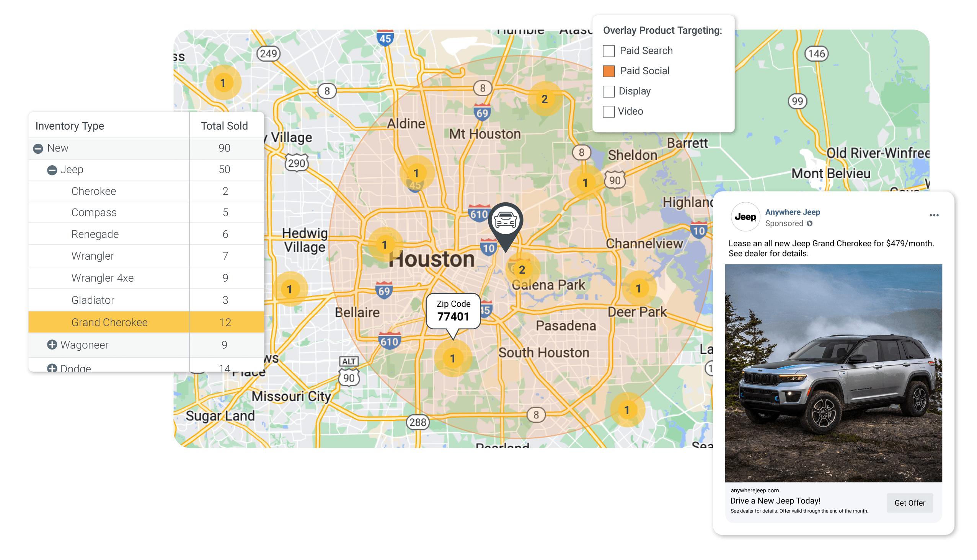
Task: Click the Total Sold value 50 for Jeep
Action: point(224,169)
